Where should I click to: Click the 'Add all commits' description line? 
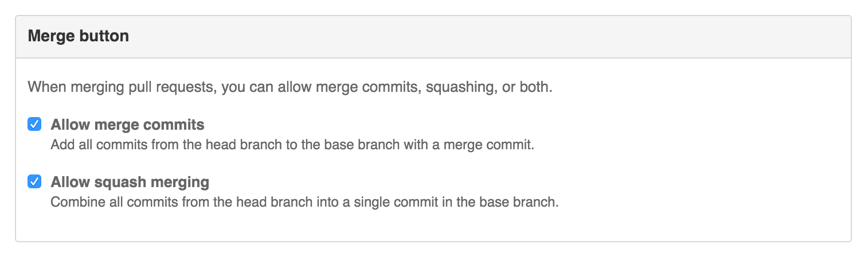292,145
